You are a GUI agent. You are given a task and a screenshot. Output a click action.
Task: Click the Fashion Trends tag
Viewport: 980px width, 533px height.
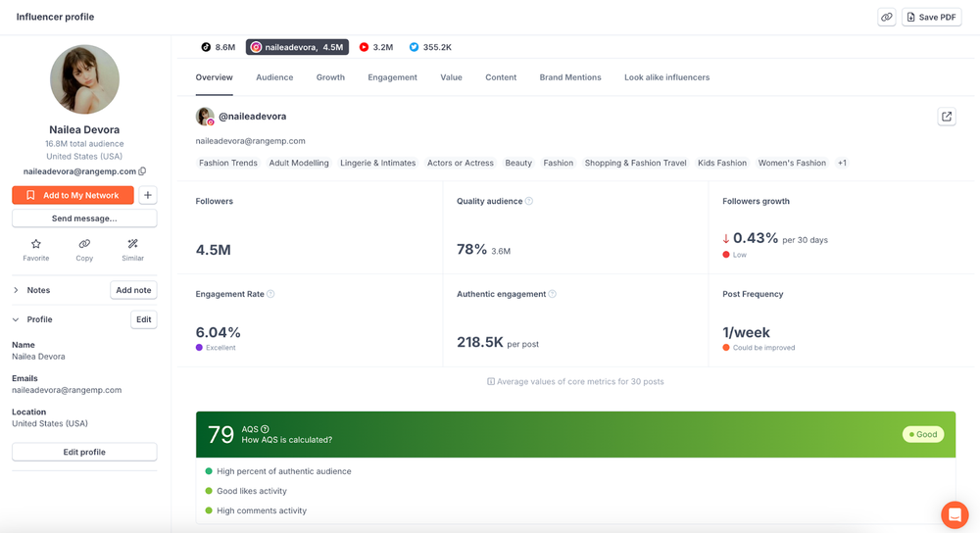(x=228, y=163)
